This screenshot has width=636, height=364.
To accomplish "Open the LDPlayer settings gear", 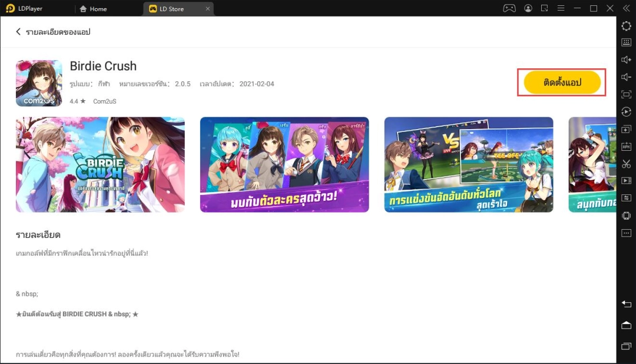I will click(626, 26).
